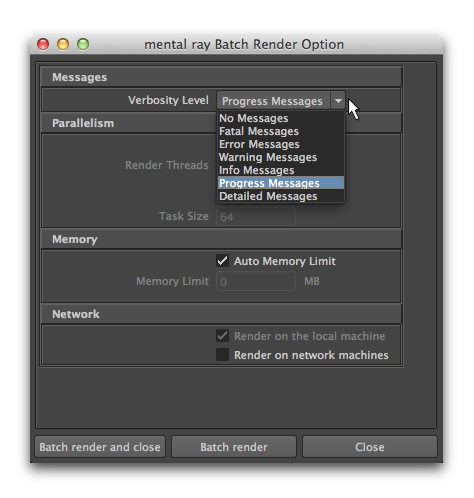Click the Verbosity Level label
This screenshot has height=498, width=474.
click(x=168, y=100)
